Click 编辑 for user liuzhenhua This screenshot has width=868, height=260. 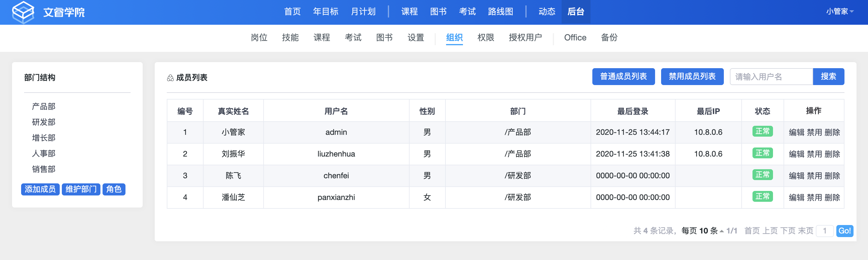click(797, 154)
